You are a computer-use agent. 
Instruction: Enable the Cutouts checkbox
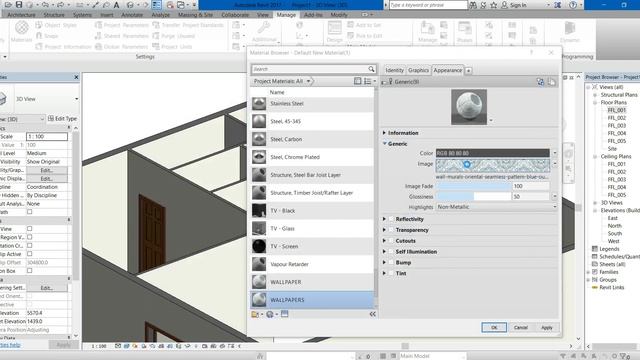pyautogui.click(x=391, y=241)
